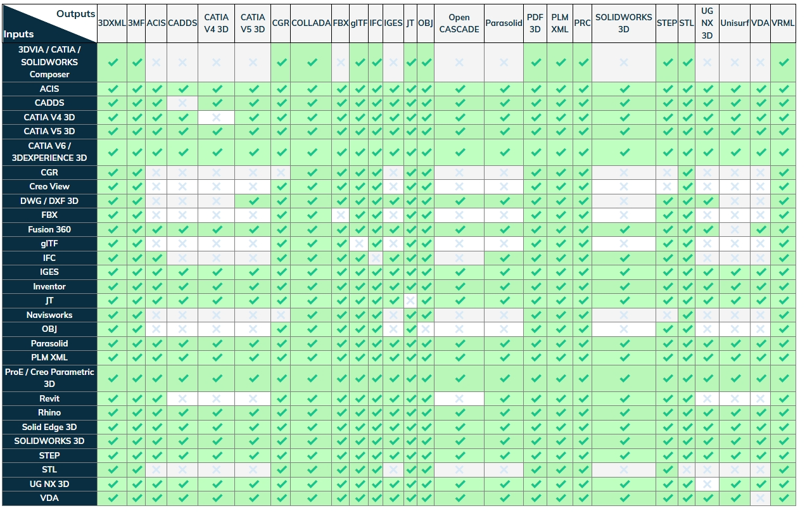The height and width of the screenshot is (513, 812).
Task: Click the ACIS input to 3DXML output checkmark
Action: [113, 89]
